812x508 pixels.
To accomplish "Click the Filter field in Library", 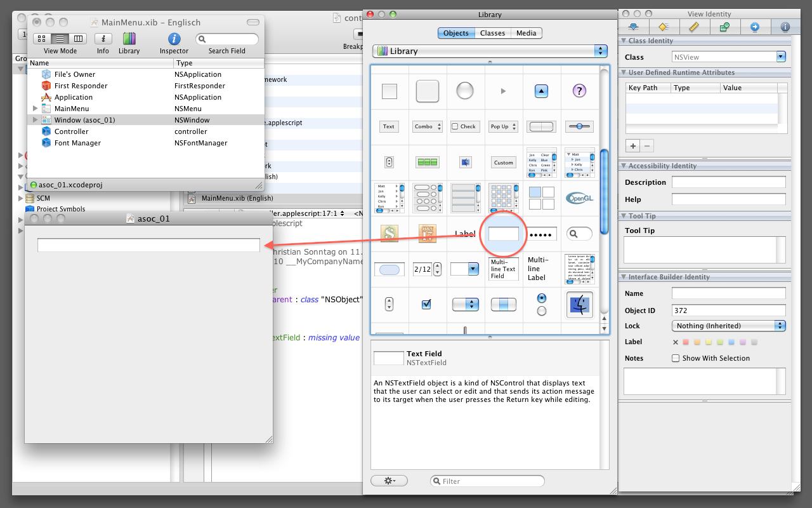I will coord(487,481).
